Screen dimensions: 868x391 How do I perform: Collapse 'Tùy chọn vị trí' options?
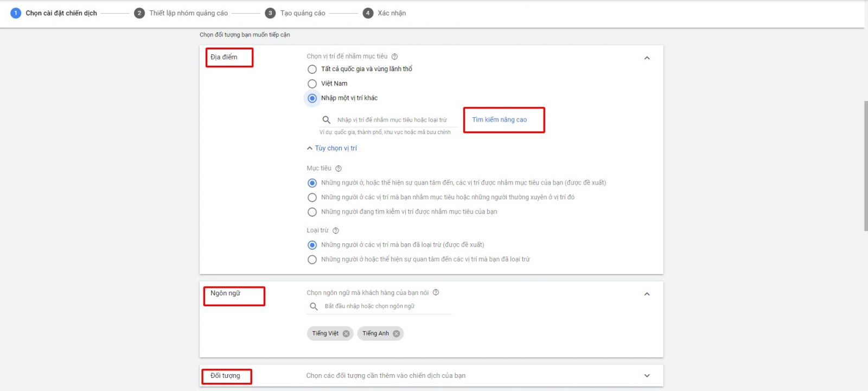[332, 148]
